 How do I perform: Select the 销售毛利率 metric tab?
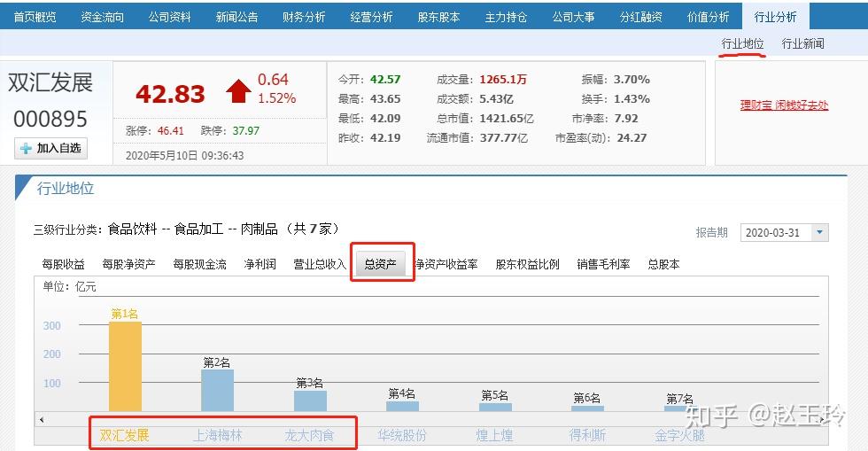[x=603, y=264]
